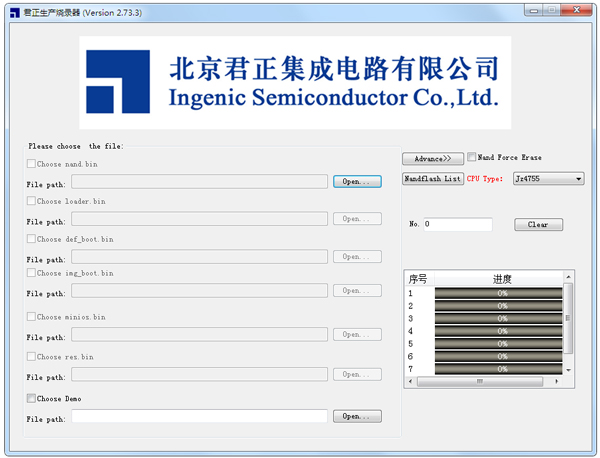
Task: Focus the loader.bin file path field
Action: [x=199, y=219]
